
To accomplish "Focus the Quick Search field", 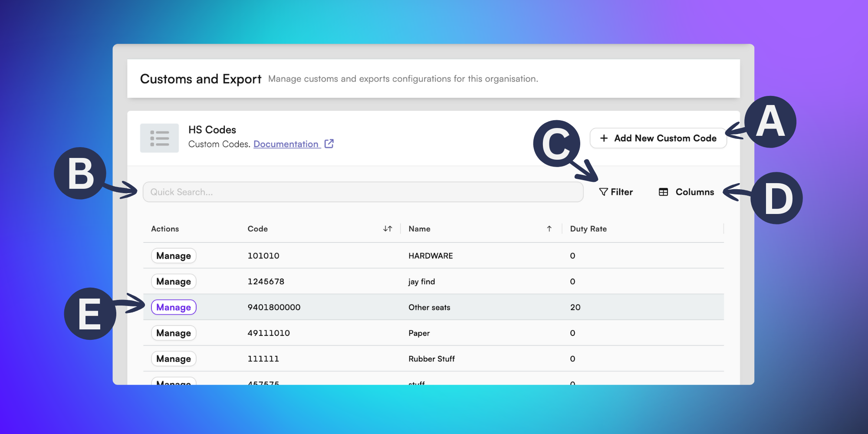I will coord(363,192).
